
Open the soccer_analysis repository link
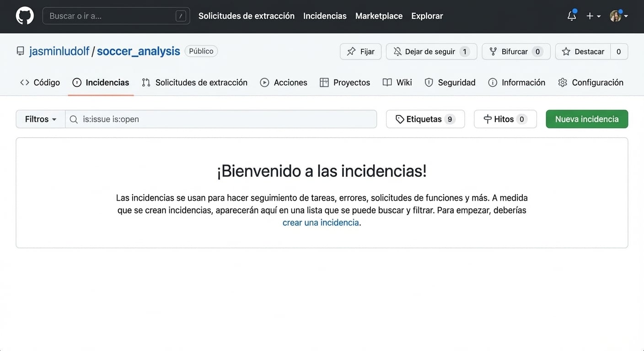[139, 51]
